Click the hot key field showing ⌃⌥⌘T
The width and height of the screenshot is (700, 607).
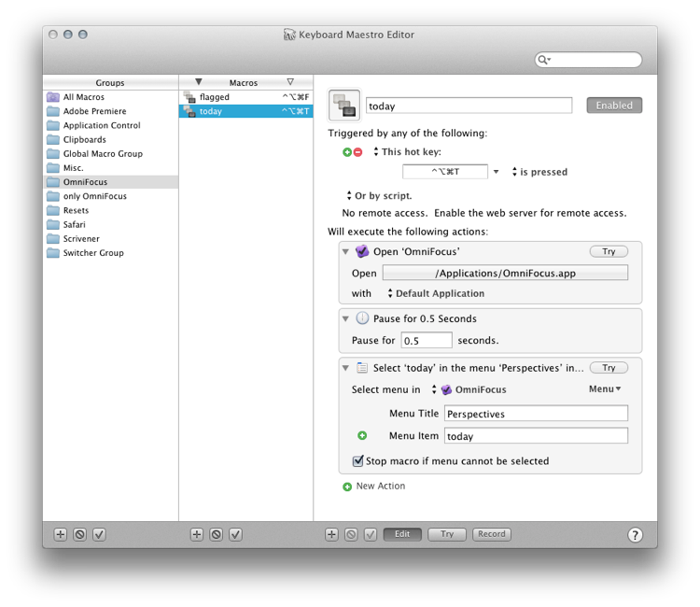pyautogui.click(x=444, y=172)
